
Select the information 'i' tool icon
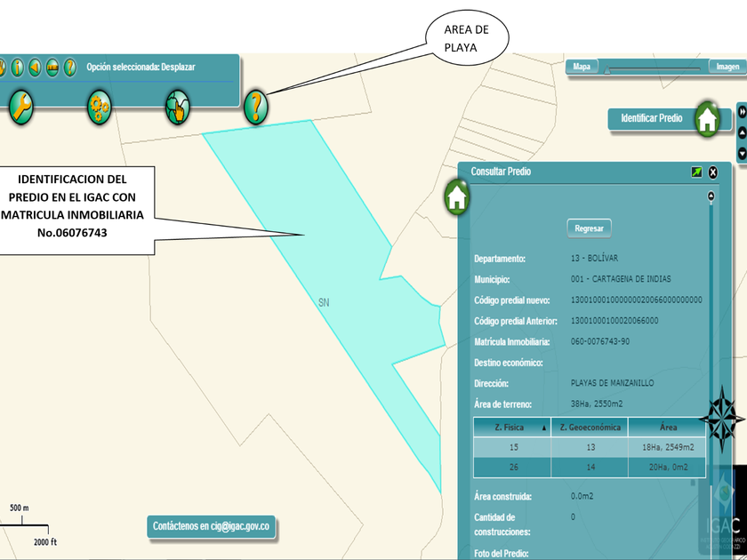point(17,68)
